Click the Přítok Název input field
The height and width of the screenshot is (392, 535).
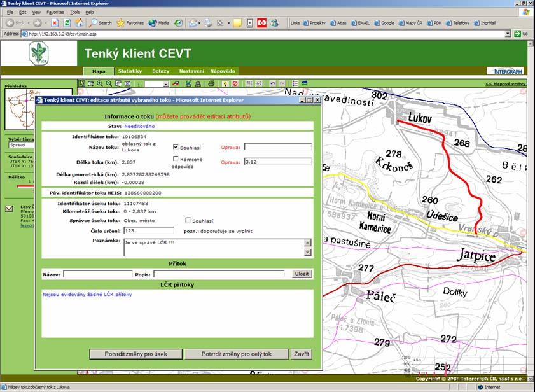tap(98, 274)
